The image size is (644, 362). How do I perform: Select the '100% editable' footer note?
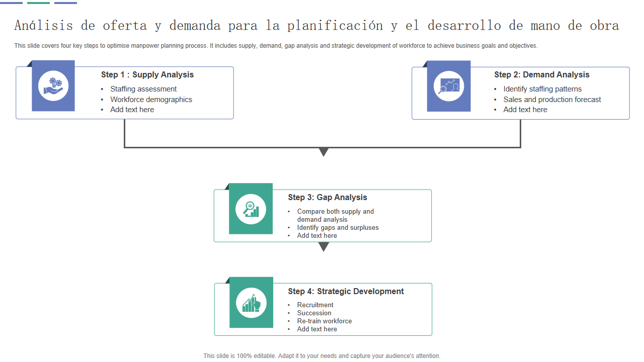pyautogui.click(x=322, y=355)
